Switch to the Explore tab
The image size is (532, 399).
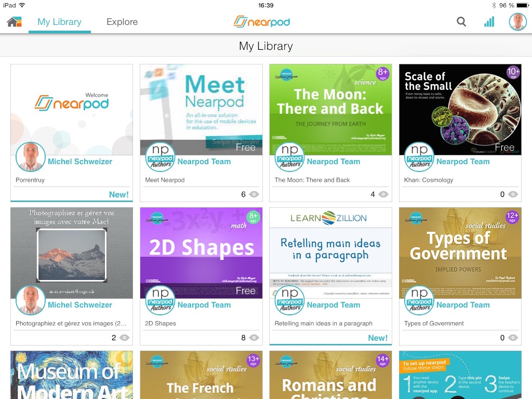point(122,22)
